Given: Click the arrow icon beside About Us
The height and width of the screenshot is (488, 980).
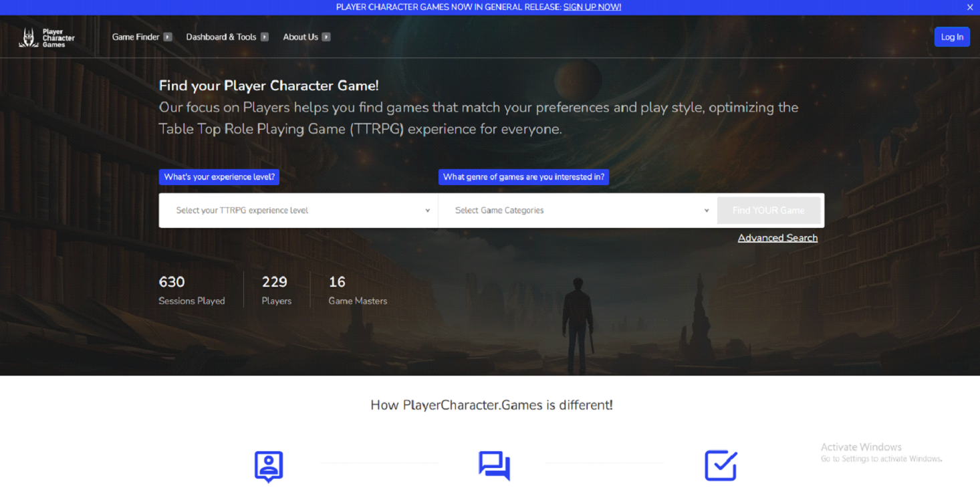Looking at the screenshot, I should 326,37.
